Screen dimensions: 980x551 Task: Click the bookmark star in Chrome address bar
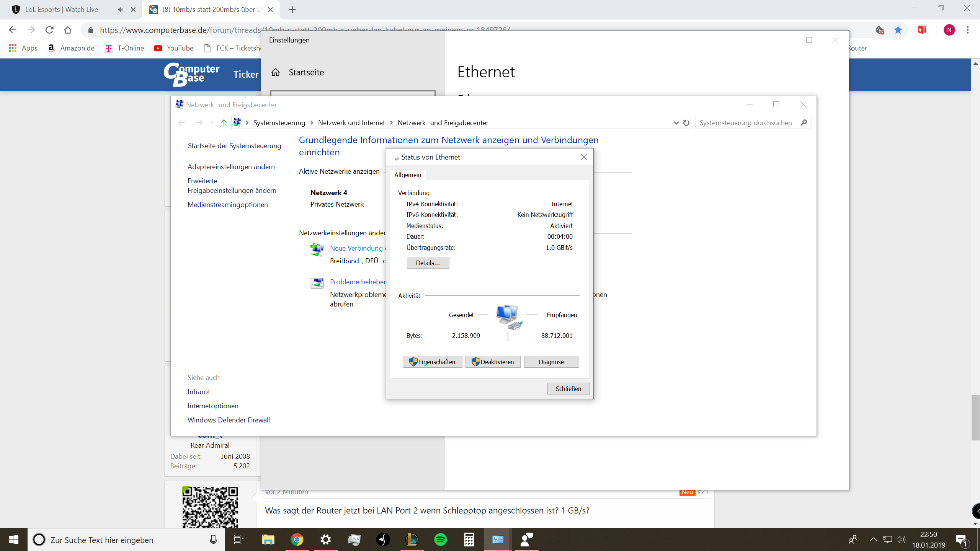(898, 30)
